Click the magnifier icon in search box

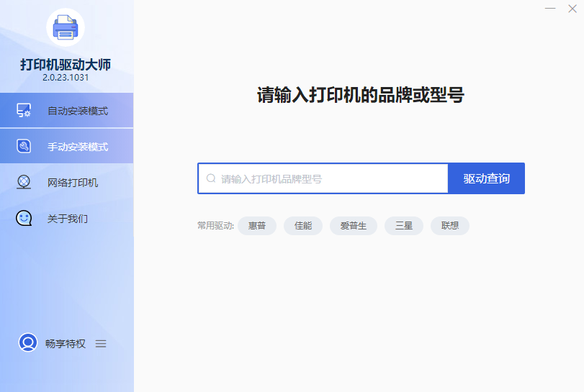pos(211,178)
